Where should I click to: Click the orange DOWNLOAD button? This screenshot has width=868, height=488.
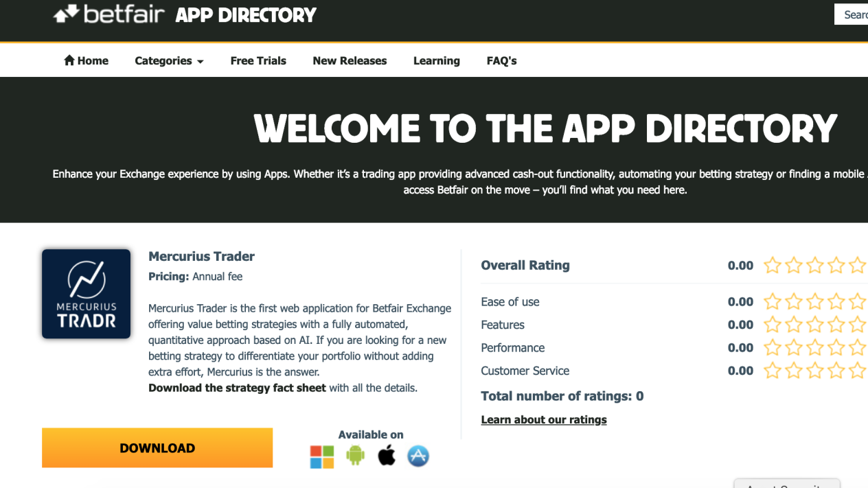pyautogui.click(x=157, y=448)
